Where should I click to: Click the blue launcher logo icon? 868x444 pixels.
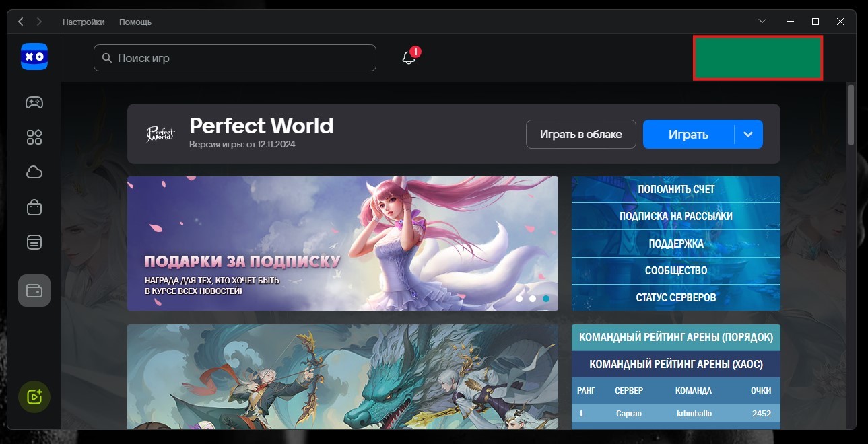pos(34,57)
